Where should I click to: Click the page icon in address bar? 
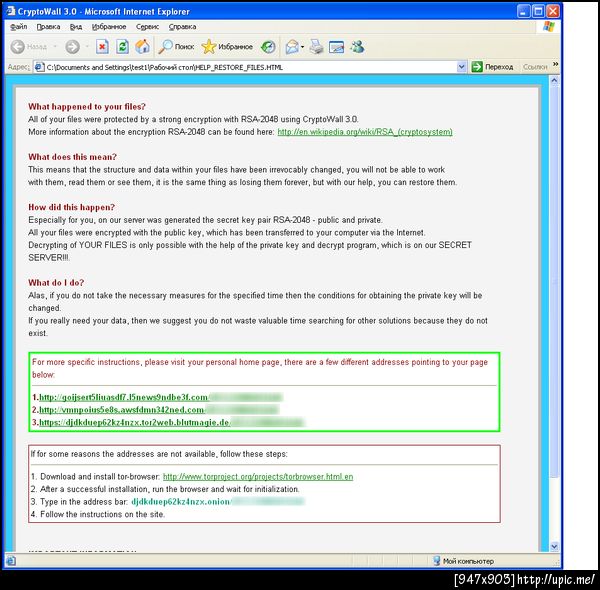39,67
